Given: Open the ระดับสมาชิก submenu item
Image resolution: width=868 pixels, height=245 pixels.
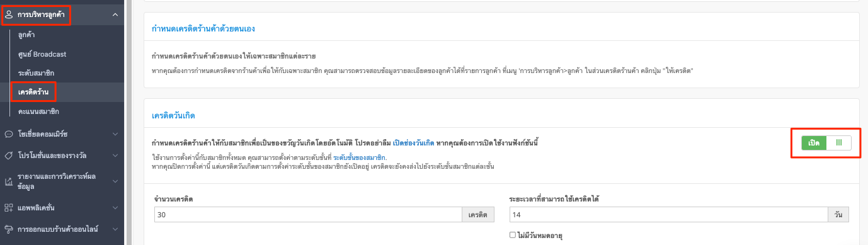Looking at the screenshot, I should (36, 73).
